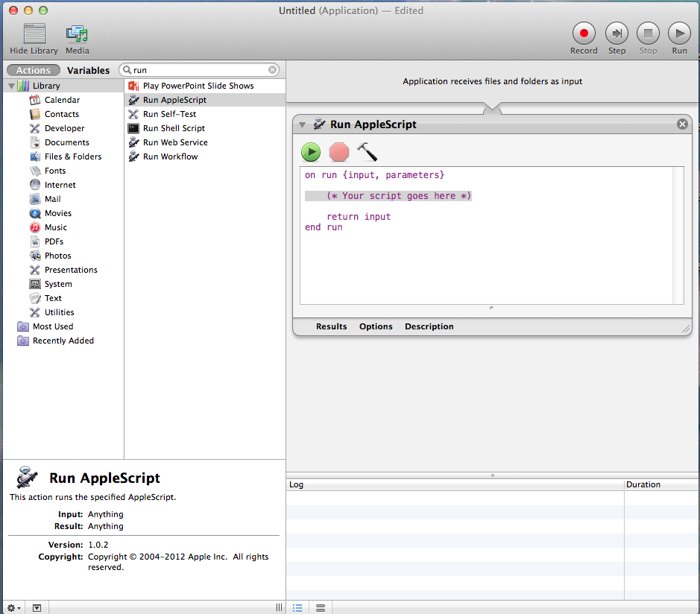
Task: Remove the Run AppleScript action
Action: pos(681,124)
